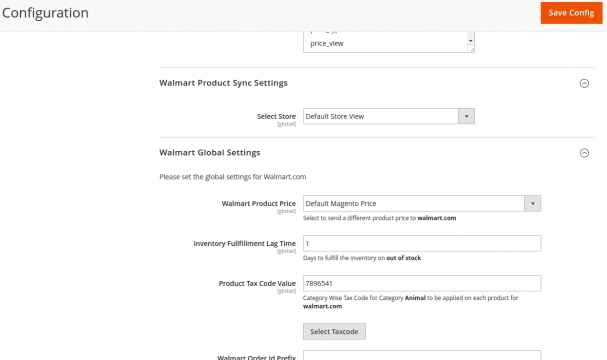The image size is (607, 360).
Task: Click the Product Tax Code Value label
Action: tap(257, 283)
